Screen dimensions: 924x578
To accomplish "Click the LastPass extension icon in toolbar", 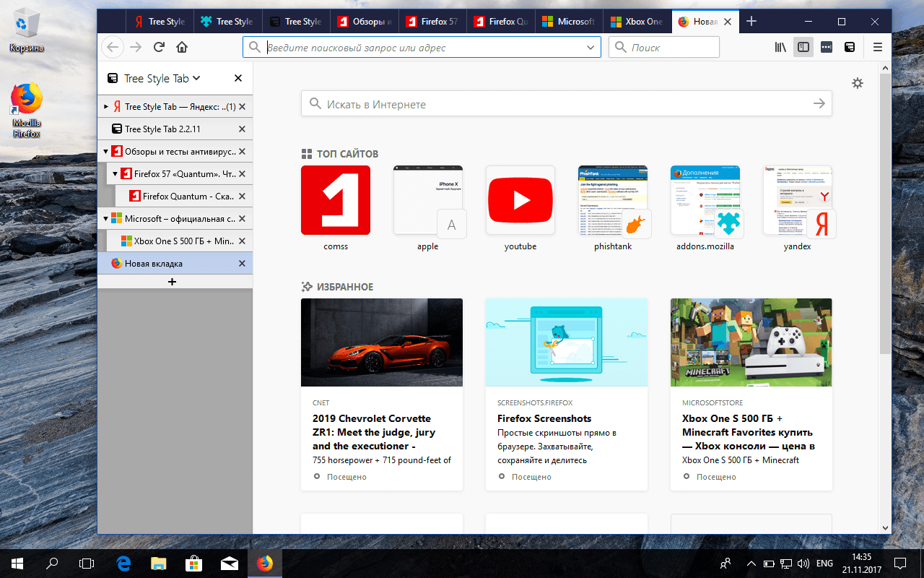I will pos(826,47).
